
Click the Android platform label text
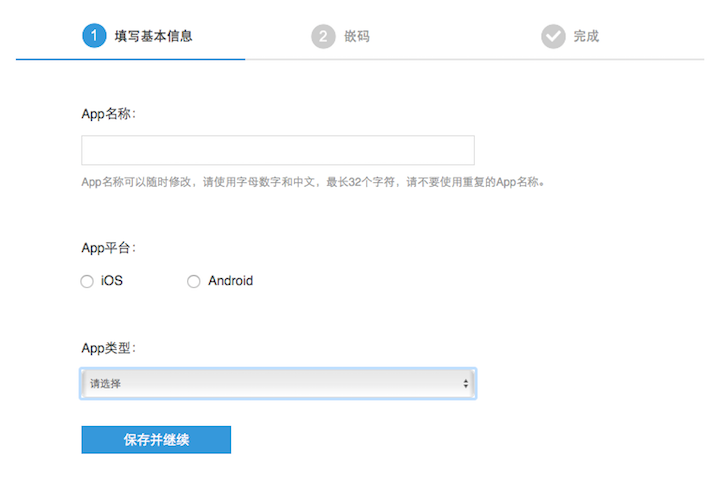tap(231, 281)
